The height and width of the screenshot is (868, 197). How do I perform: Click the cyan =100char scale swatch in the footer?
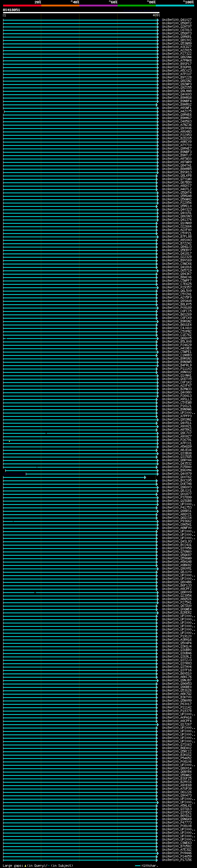click(137, 866)
